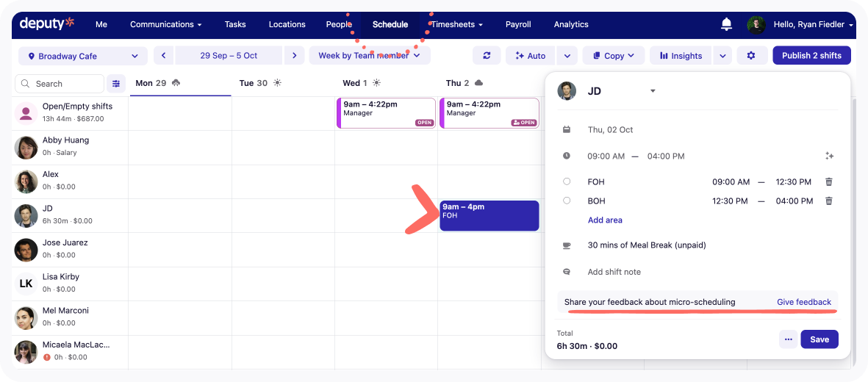
Task: Go to the previous week arrow
Action: click(164, 56)
